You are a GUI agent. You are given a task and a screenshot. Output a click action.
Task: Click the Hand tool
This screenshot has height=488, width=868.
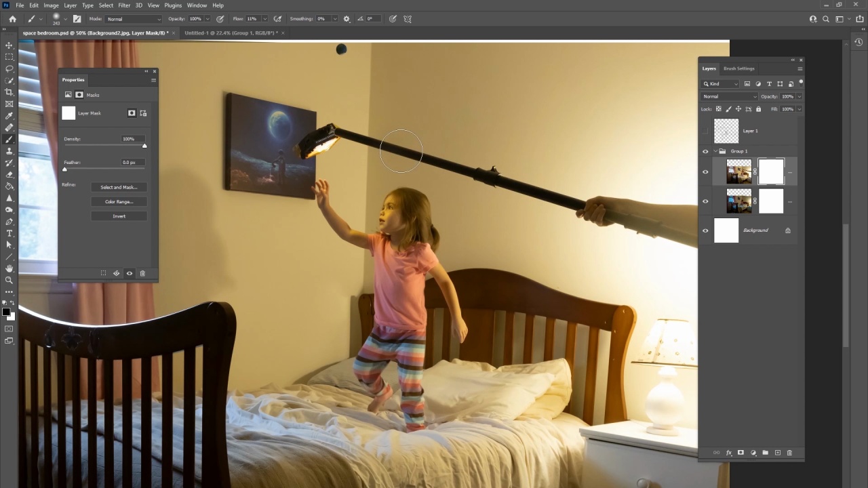(9, 268)
